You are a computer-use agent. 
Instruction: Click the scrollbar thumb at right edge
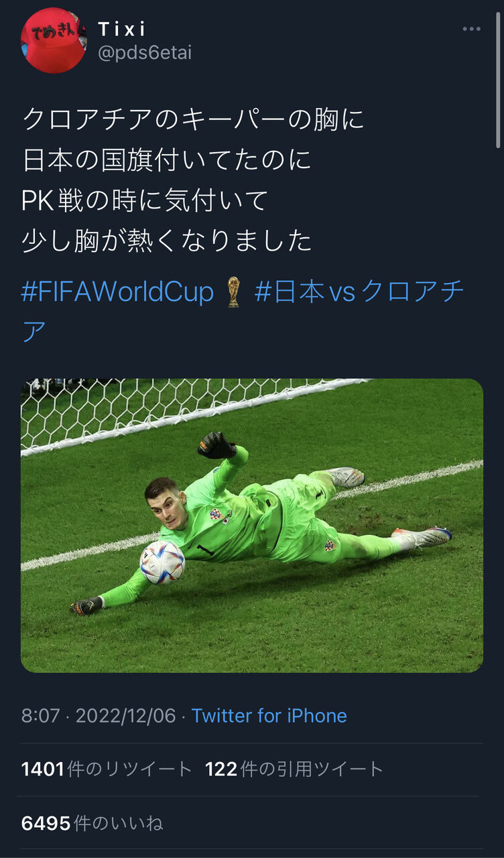click(x=498, y=75)
